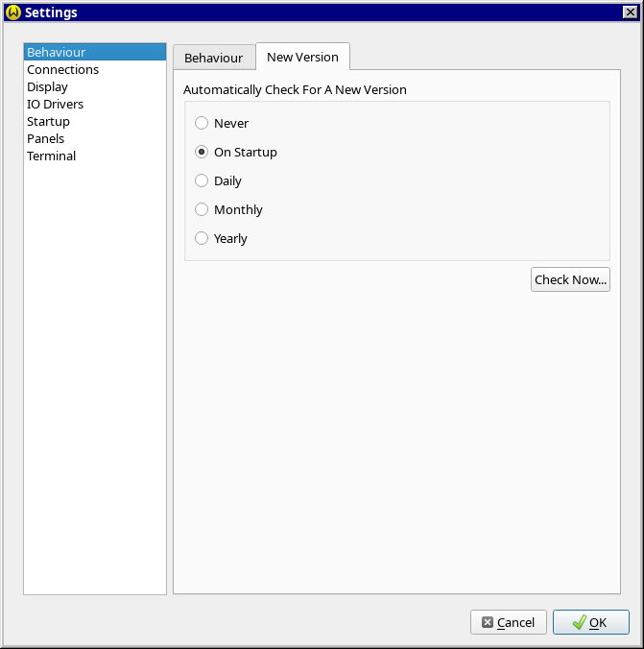Open the Terminal settings category
The height and width of the screenshot is (649, 644).
[x=95, y=156]
